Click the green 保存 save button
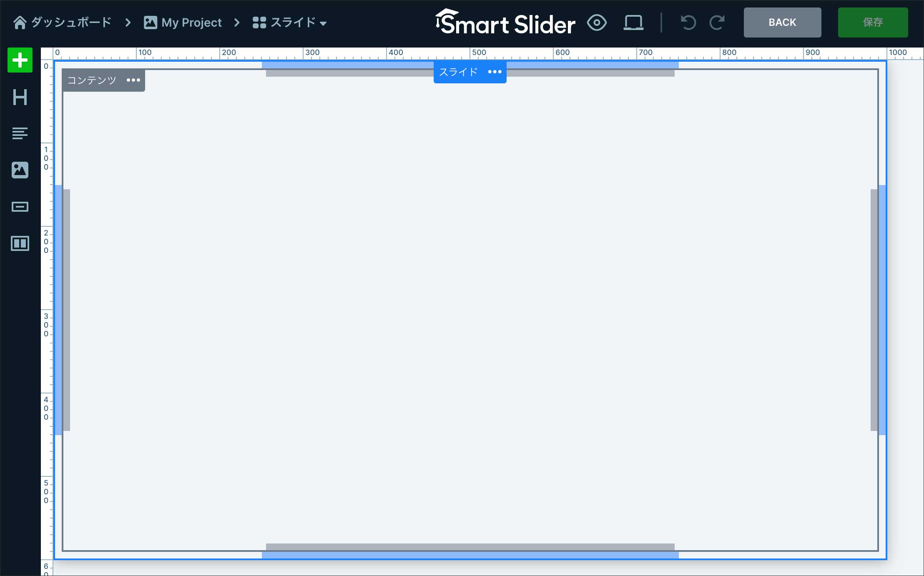 [x=873, y=23]
